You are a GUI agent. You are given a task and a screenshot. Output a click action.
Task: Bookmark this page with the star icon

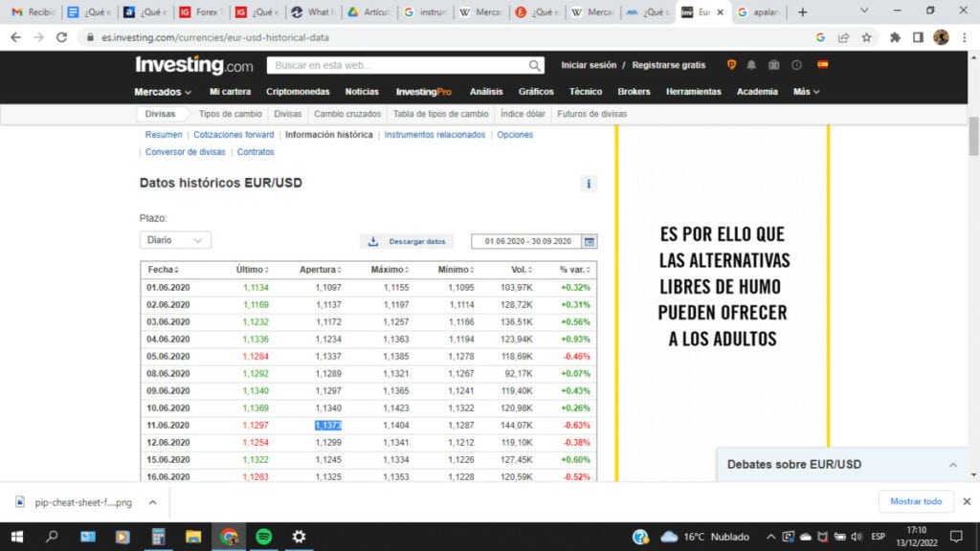tap(866, 37)
